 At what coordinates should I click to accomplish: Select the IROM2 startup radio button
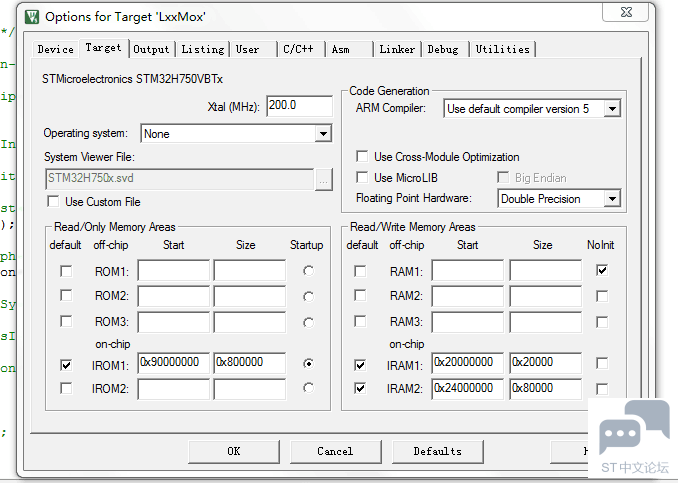pos(307,389)
